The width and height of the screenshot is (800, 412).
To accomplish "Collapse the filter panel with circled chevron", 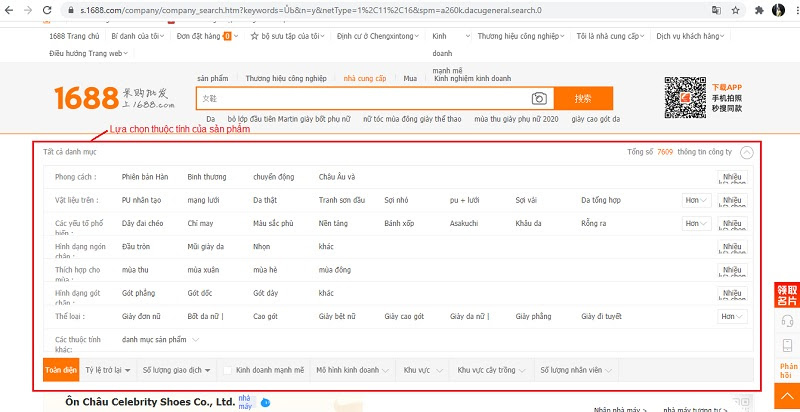I will coord(747,153).
